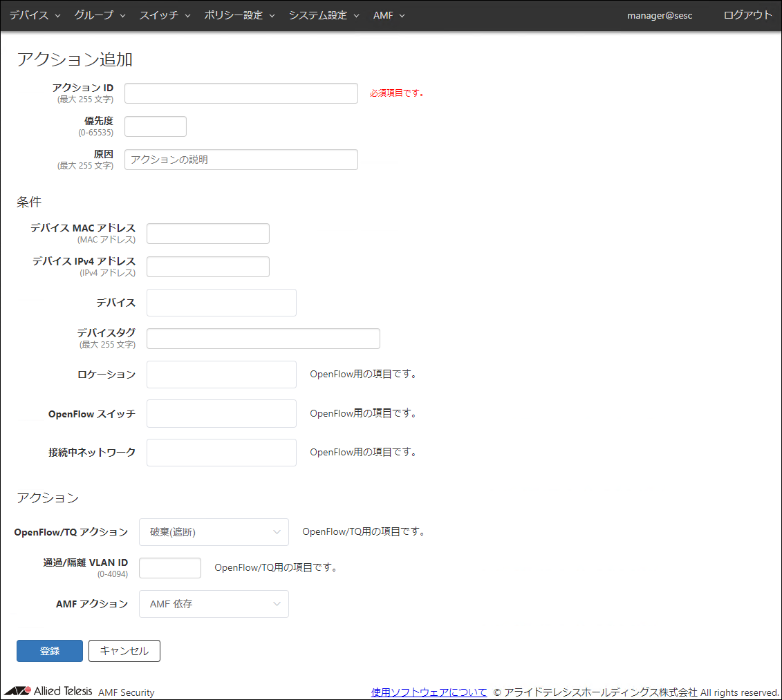This screenshot has width=782, height=700.
Task: Click the Allied Telesis logo
Action: [48, 691]
